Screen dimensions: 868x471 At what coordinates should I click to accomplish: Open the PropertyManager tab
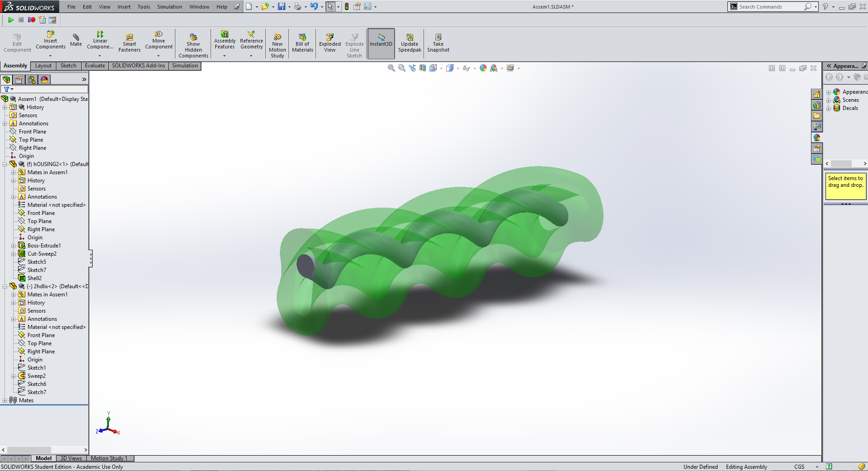point(19,80)
